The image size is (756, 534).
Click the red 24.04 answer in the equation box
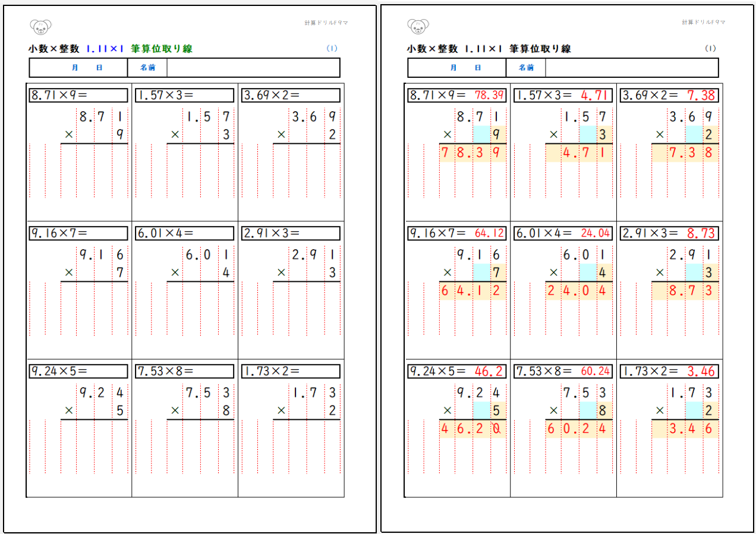[596, 233]
